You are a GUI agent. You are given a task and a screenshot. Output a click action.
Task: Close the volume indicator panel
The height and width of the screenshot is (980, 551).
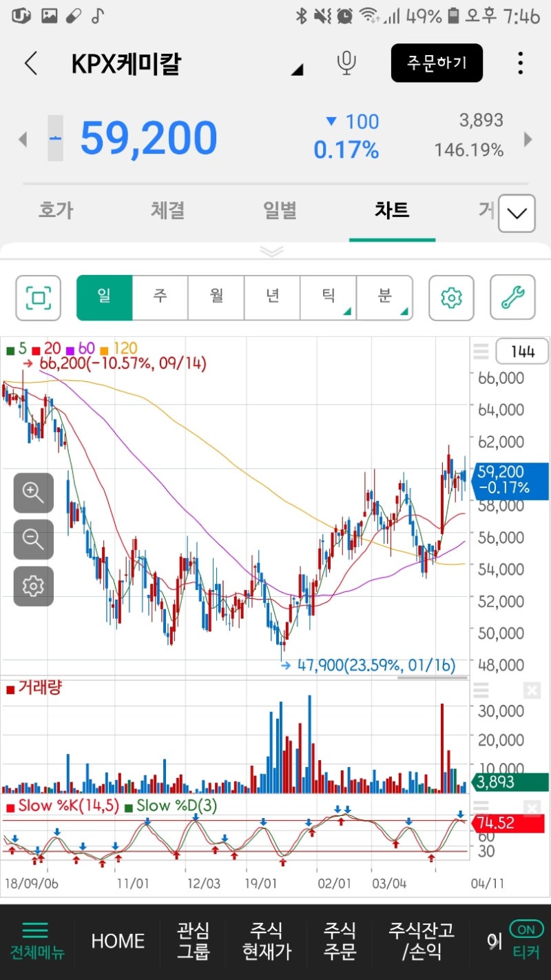532,690
